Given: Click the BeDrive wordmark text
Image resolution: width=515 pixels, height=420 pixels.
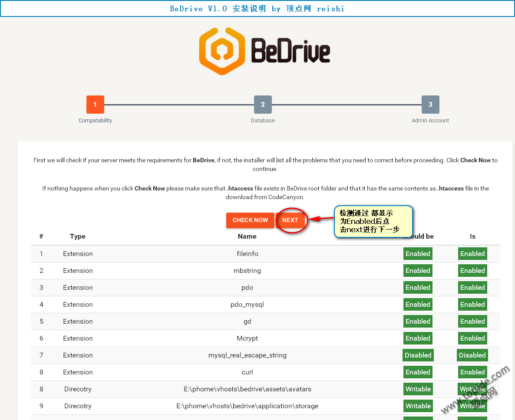Looking at the screenshot, I should [291, 50].
